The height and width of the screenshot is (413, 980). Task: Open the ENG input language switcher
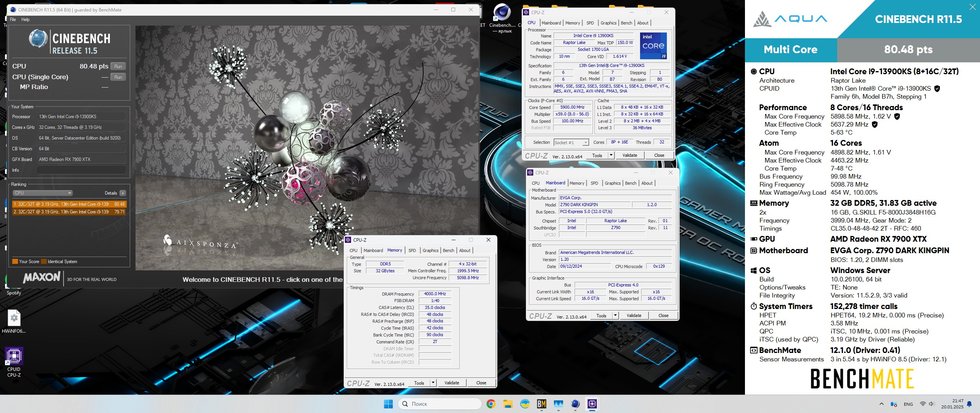[x=908, y=404]
